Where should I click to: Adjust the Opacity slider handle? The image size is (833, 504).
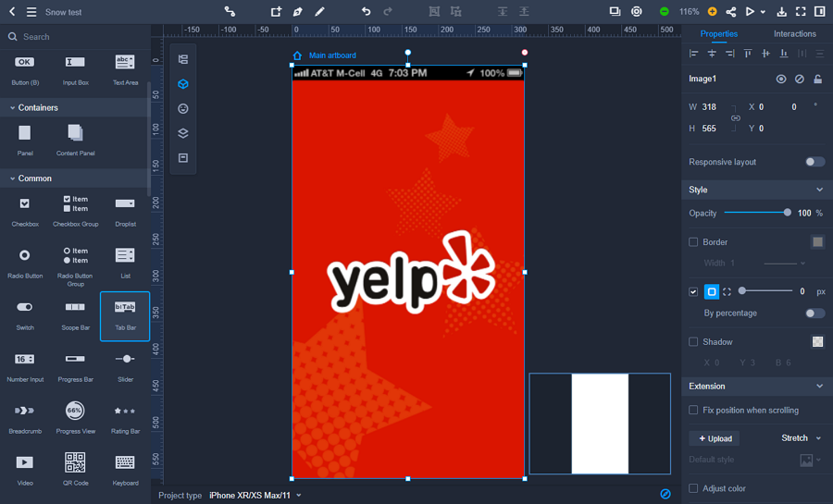pyautogui.click(x=787, y=213)
